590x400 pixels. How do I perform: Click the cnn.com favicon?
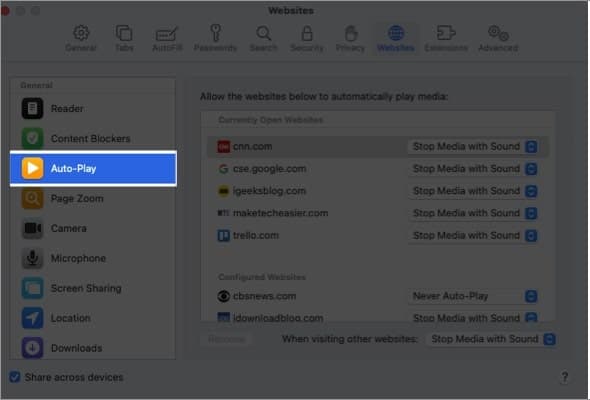click(224, 146)
